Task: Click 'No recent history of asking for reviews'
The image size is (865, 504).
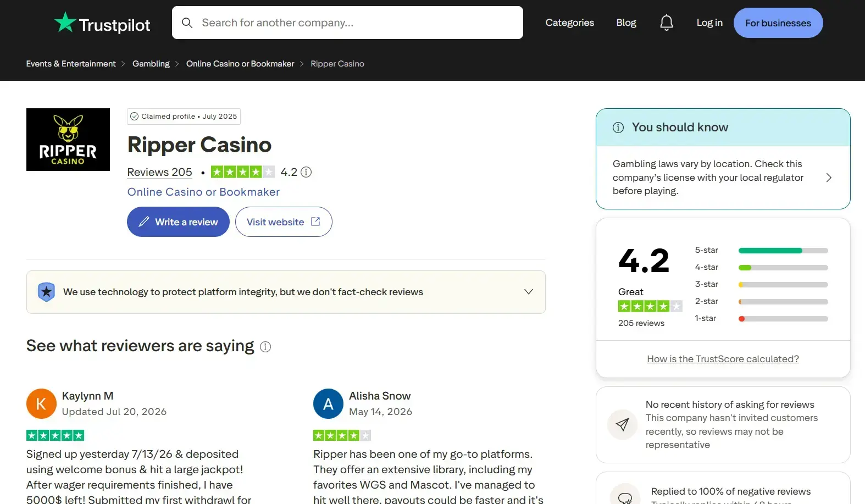Action: coord(730,405)
